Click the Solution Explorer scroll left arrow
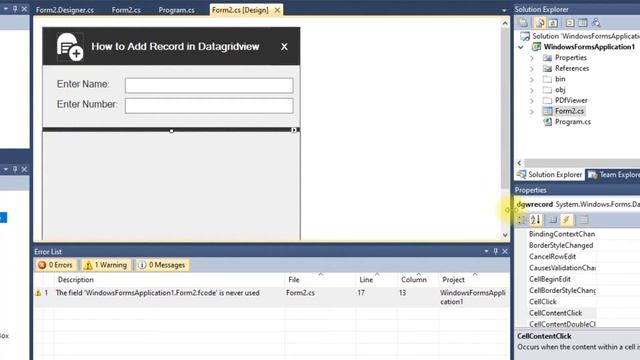The height and width of the screenshot is (360, 640). click(519, 163)
